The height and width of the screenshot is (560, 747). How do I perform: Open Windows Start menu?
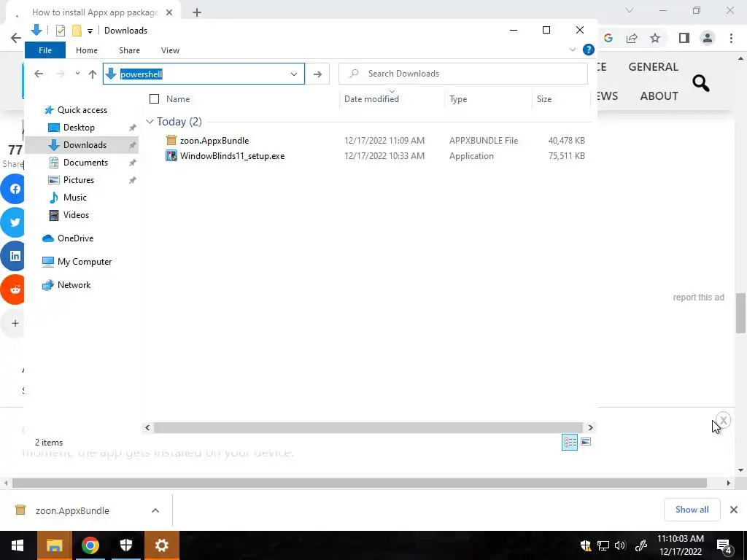tap(18, 545)
